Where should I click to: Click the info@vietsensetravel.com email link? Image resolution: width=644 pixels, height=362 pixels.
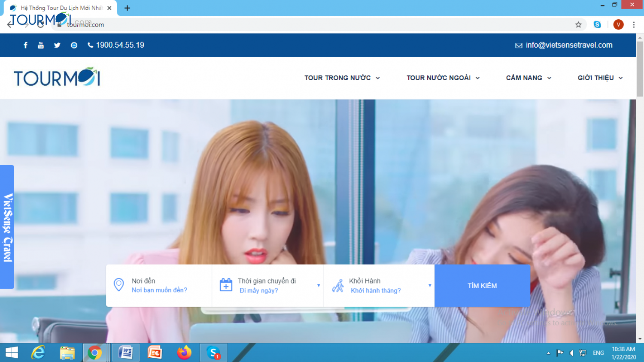(569, 45)
